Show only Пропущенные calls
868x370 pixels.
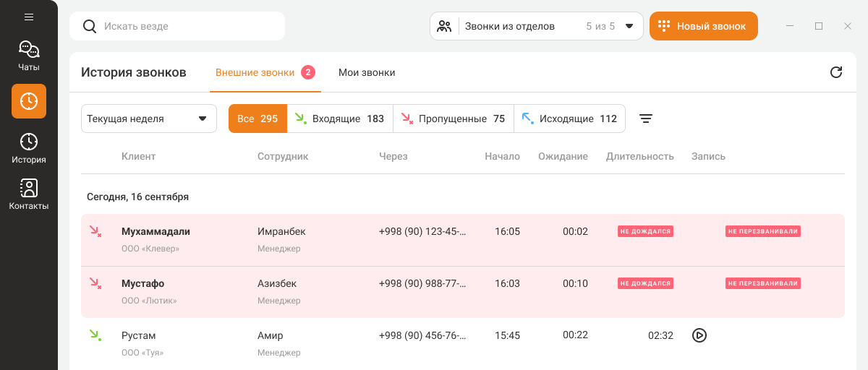click(x=454, y=119)
